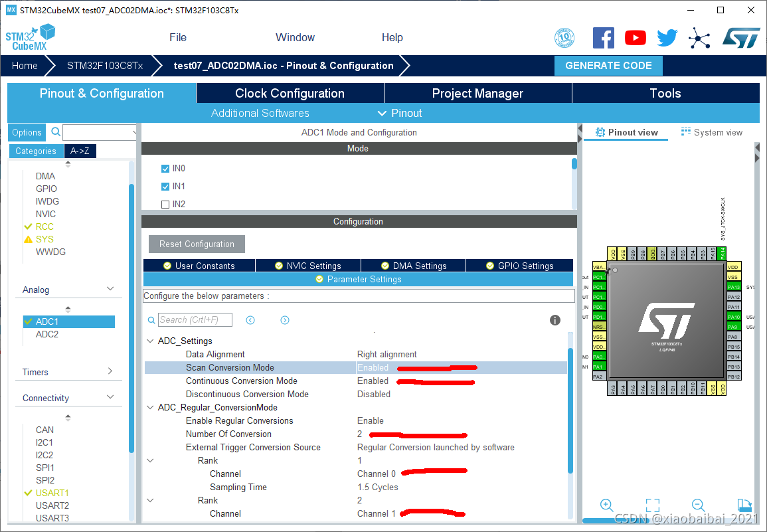
Task: Click the ST community network icon
Action: 699,38
